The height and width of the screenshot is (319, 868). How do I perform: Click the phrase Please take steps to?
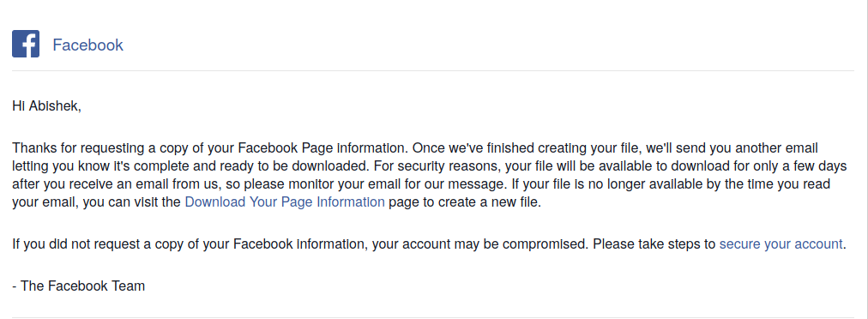click(654, 244)
